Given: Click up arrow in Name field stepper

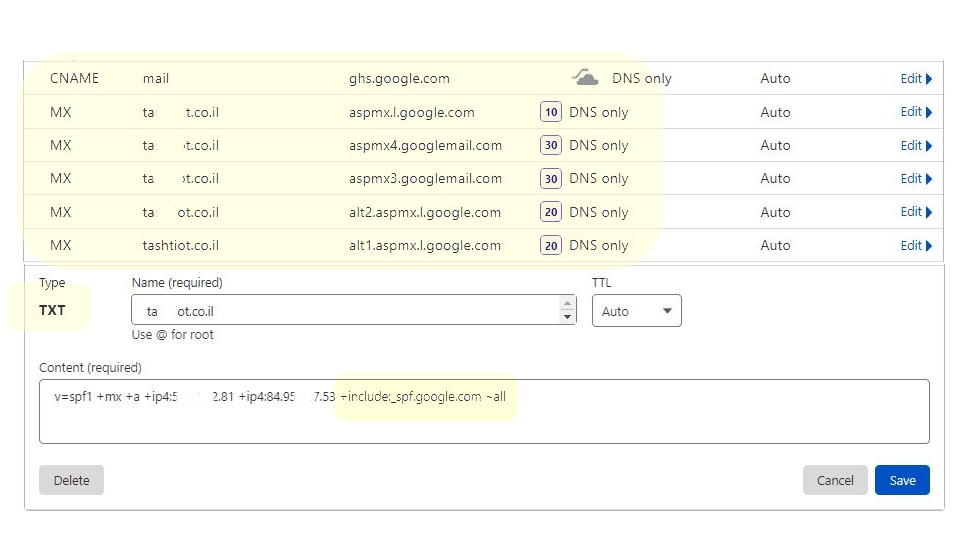Looking at the screenshot, I should coord(568,304).
